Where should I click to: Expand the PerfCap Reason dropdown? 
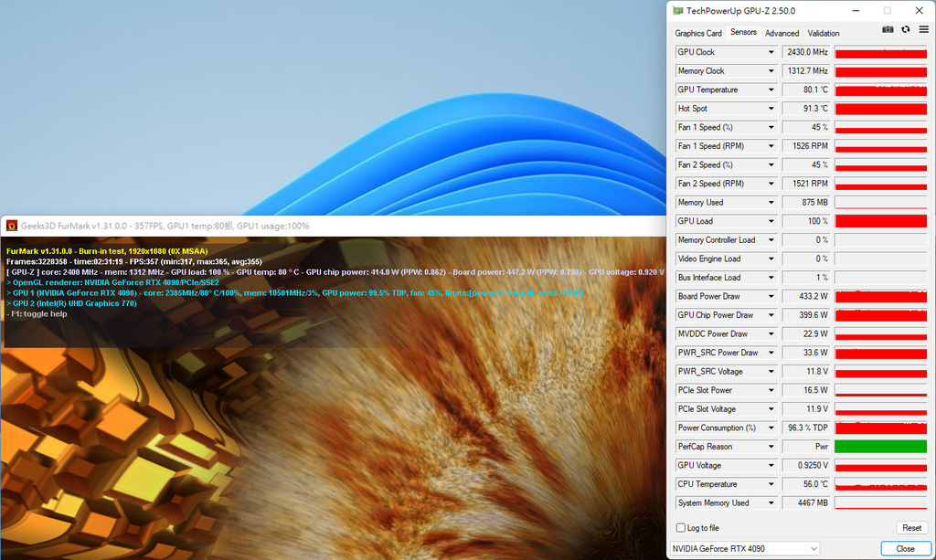pyautogui.click(x=771, y=447)
